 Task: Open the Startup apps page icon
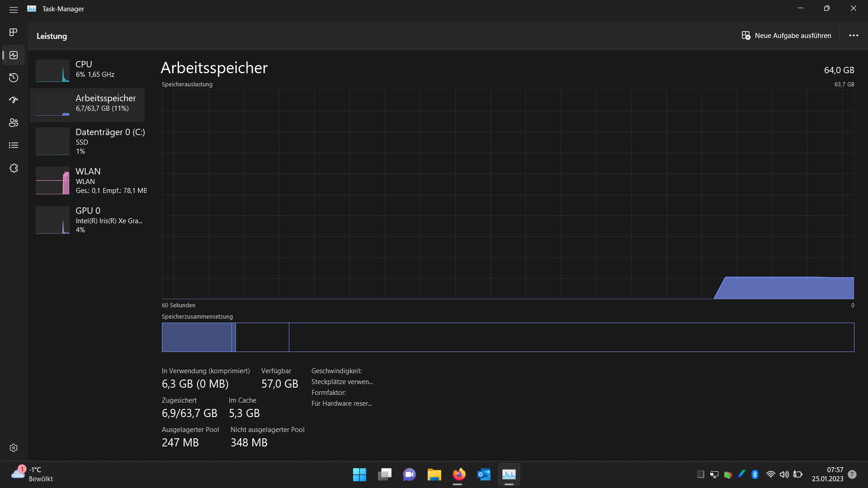(14, 100)
